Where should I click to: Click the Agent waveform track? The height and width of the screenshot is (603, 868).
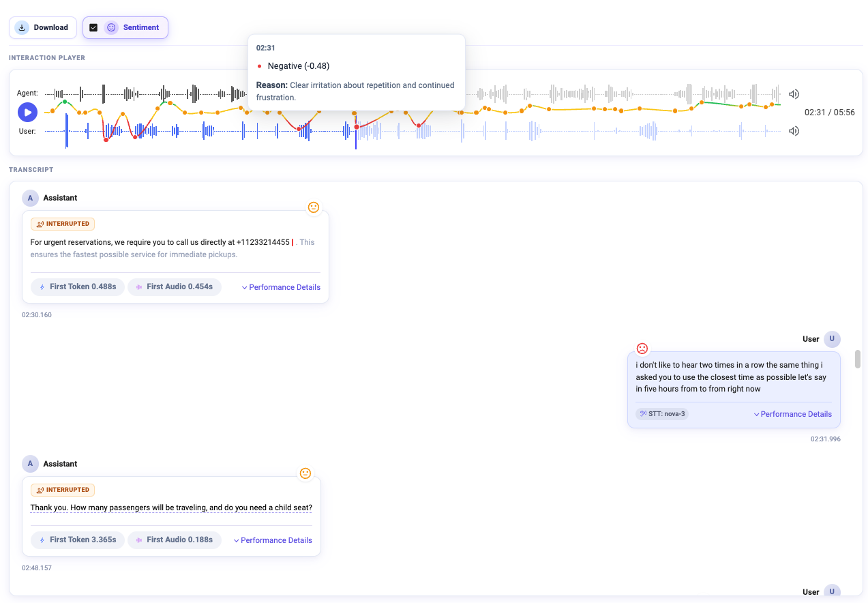point(413,94)
